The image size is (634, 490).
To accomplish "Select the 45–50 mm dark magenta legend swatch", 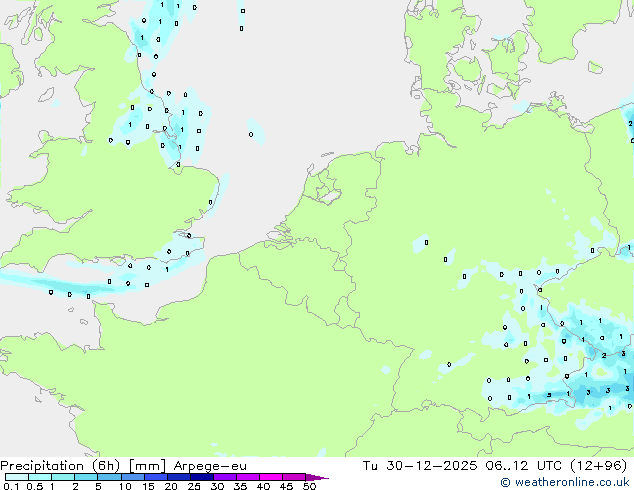I will pyautogui.click(x=293, y=477).
